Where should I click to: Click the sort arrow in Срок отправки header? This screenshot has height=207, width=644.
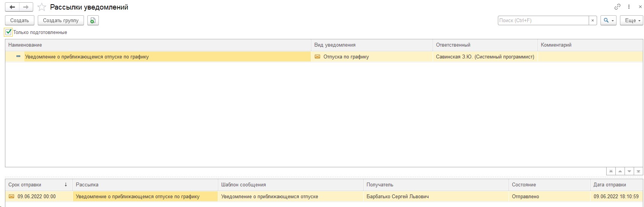pyautogui.click(x=66, y=184)
